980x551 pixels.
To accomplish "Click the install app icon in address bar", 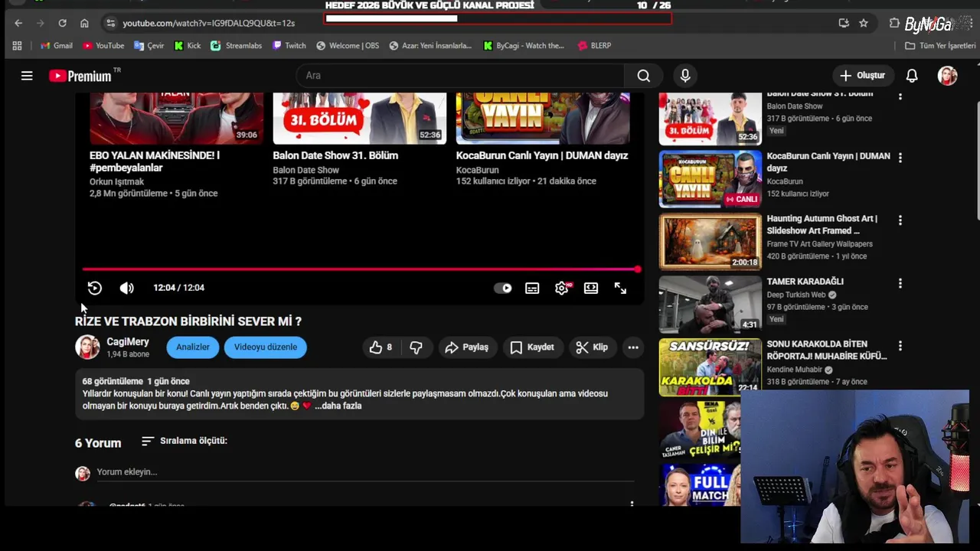I will (844, 23).
